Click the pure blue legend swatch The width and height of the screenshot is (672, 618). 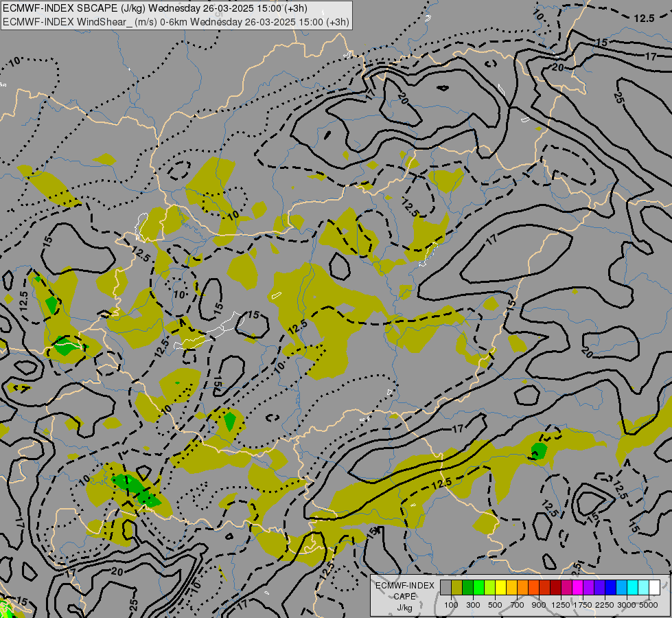pyautogui.click(x=610, y=587)
